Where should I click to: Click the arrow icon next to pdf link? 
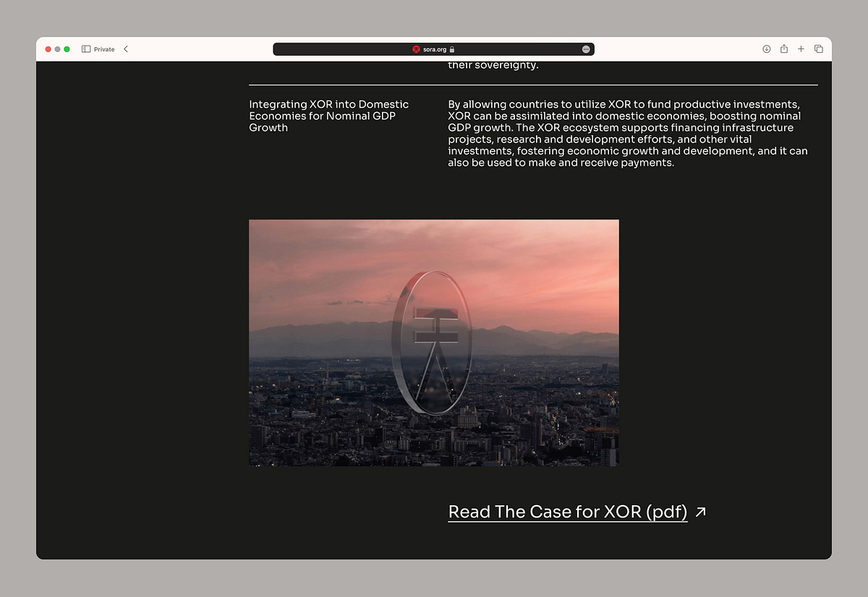click(700, 512)
